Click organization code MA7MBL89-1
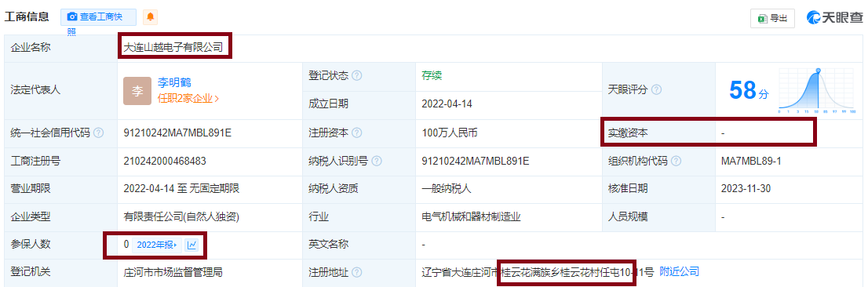 (x=751, y=161)
